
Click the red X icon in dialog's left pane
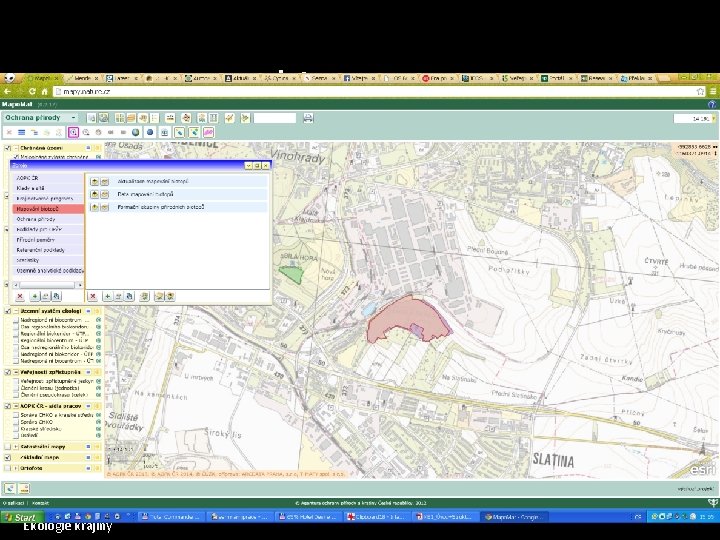pyautogui.click(x=18, y=297)
